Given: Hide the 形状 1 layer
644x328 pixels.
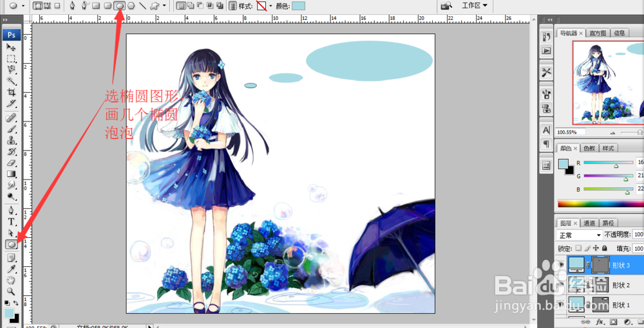Looking at the screenshot, I should pos(561,305).
